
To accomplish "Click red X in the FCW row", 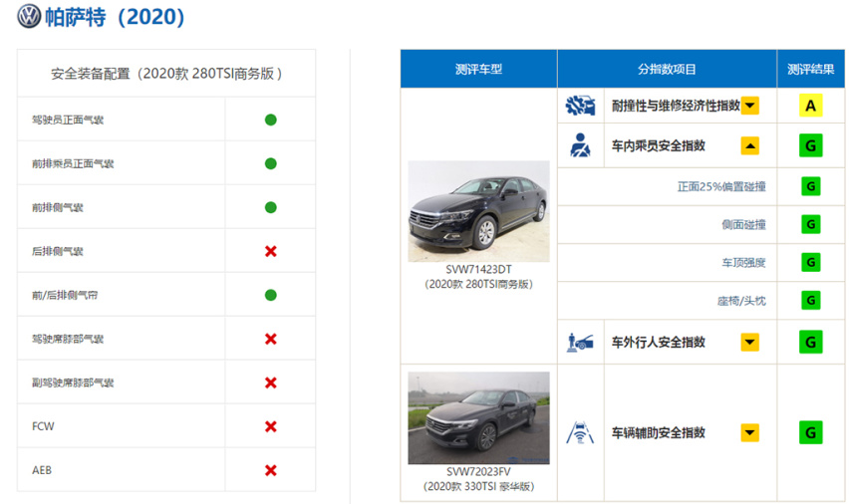I will 271,426.
